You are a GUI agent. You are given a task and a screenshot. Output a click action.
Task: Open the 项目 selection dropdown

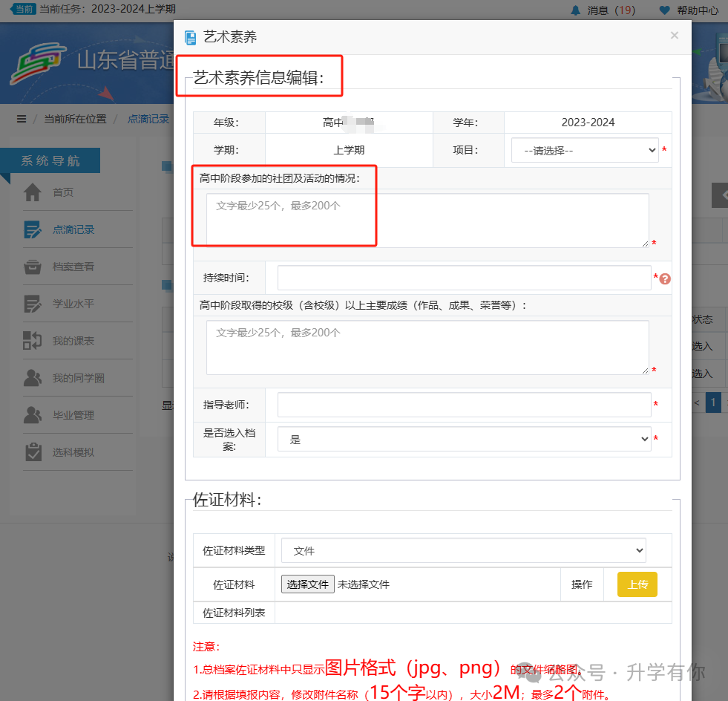coord(584,150)
